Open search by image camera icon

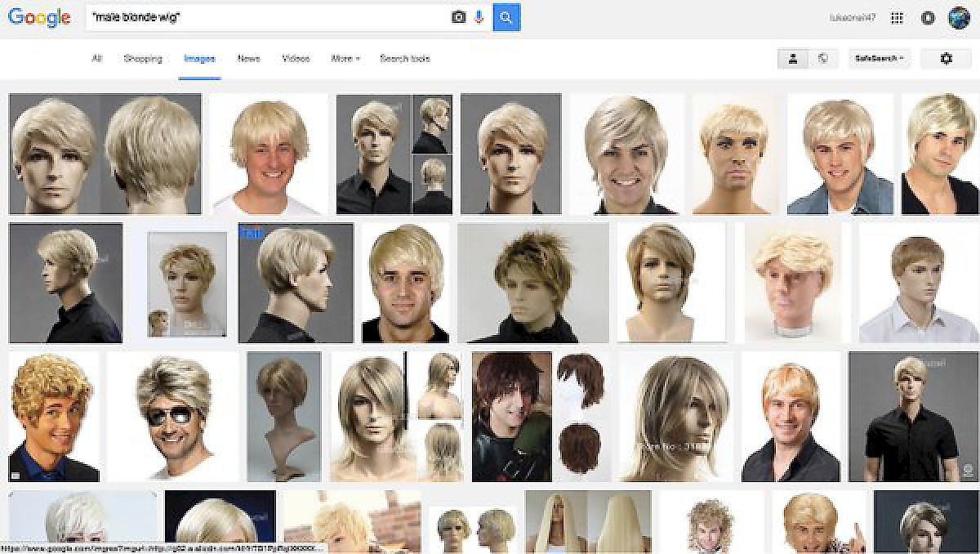tap(459, 17)
